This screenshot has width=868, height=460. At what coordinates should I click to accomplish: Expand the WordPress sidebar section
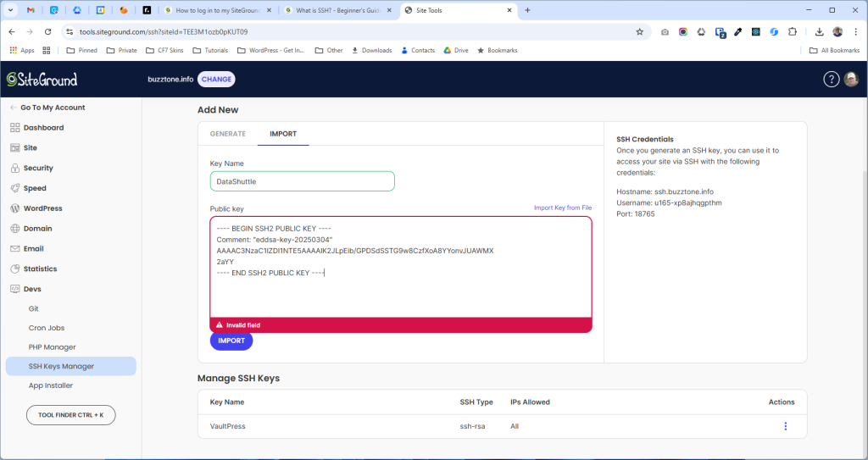tap(42, 208)
